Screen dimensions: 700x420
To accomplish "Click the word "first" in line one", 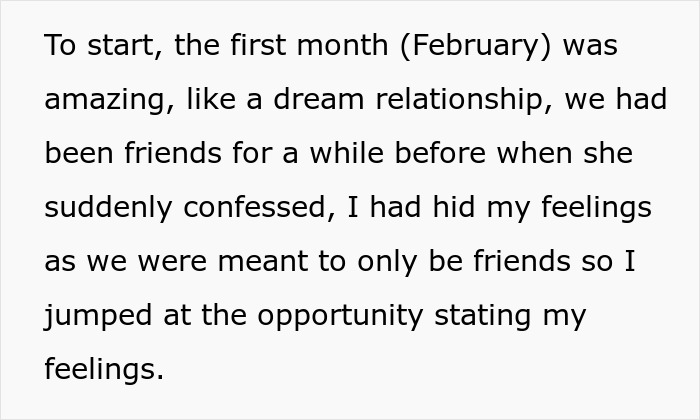I will pos(258,46).
